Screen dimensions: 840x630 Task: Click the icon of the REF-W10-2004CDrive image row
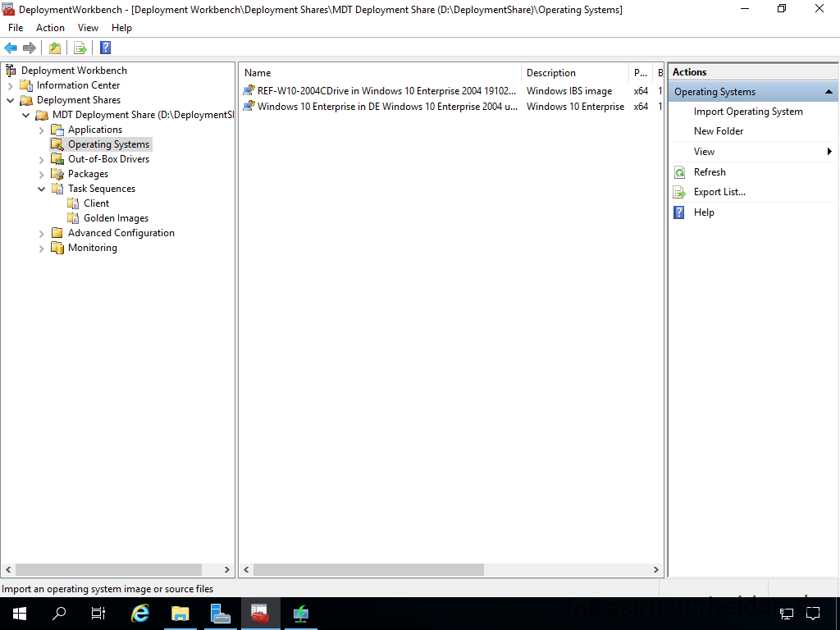[x=249, y=90]
